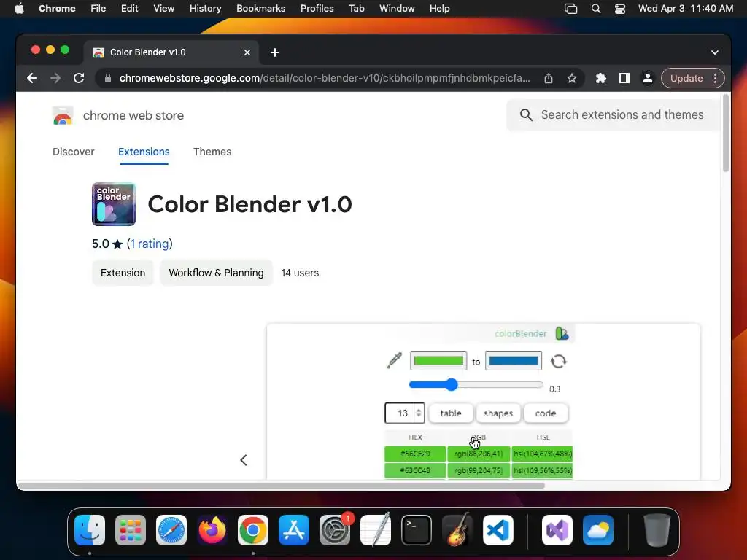Click the blend ratio slider handle
The height and width of the screenshot is (560, 747).
coord(451,385)
